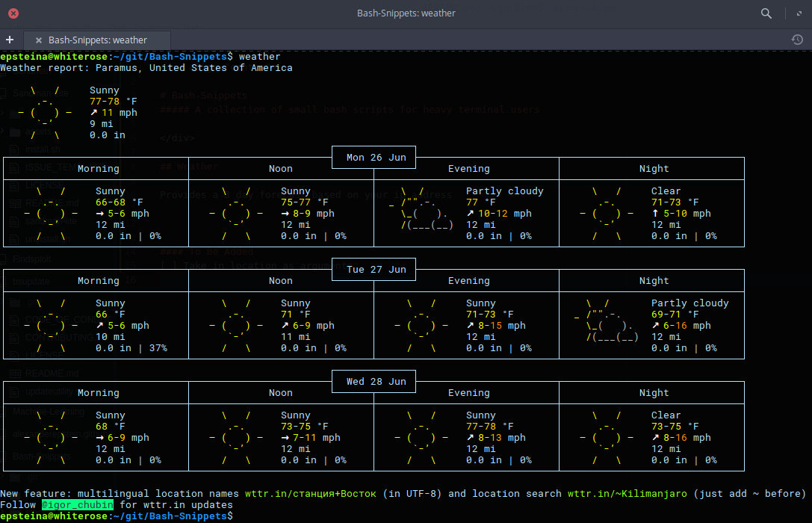This screenshot has height=523, width=812.
Task: Click the highlighted @igor_chubin handle
Action: click(x=78, y=505)
